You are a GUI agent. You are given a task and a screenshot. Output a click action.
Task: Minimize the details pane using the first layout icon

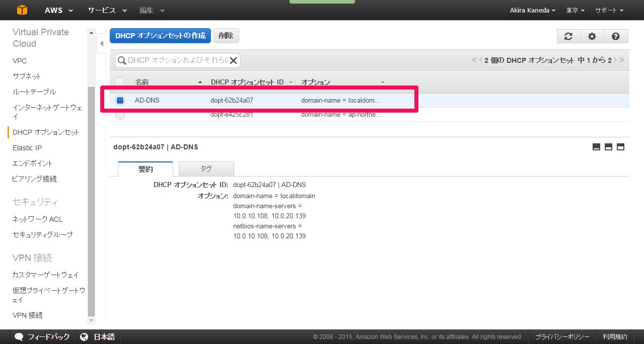596,147
